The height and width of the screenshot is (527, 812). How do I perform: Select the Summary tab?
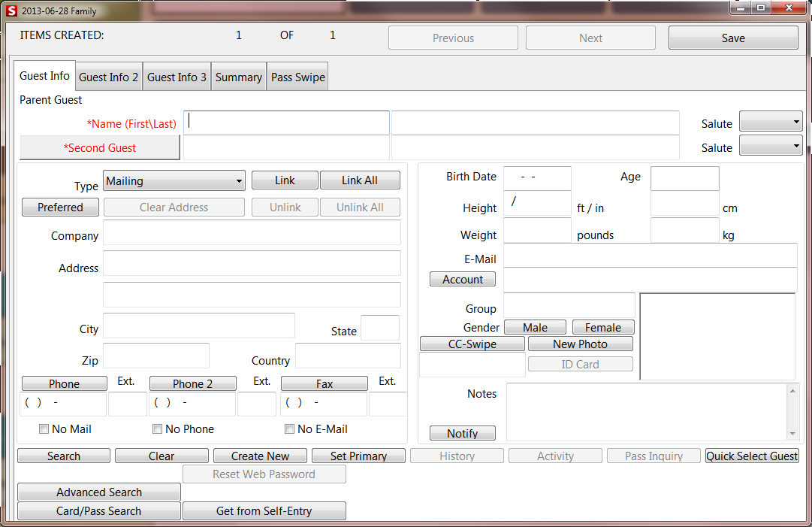pos(238,75)
